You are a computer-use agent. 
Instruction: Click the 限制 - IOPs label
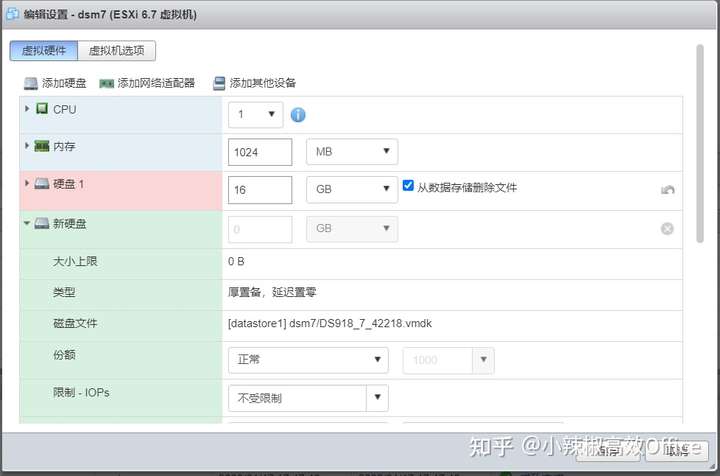(81, 392)
